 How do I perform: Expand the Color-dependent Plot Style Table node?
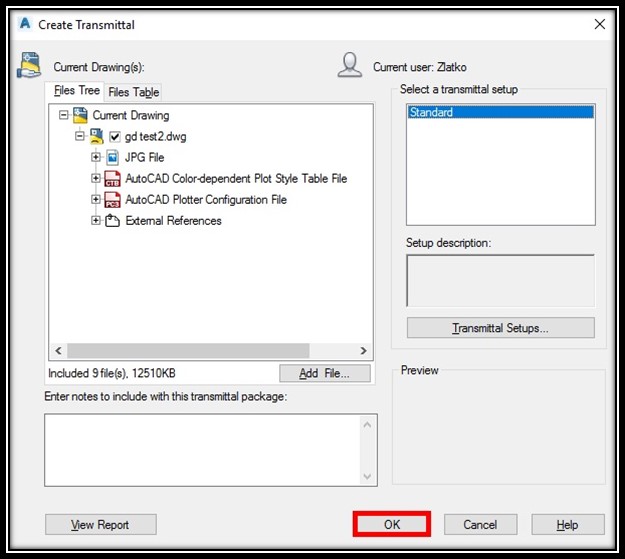pos(96,178)
